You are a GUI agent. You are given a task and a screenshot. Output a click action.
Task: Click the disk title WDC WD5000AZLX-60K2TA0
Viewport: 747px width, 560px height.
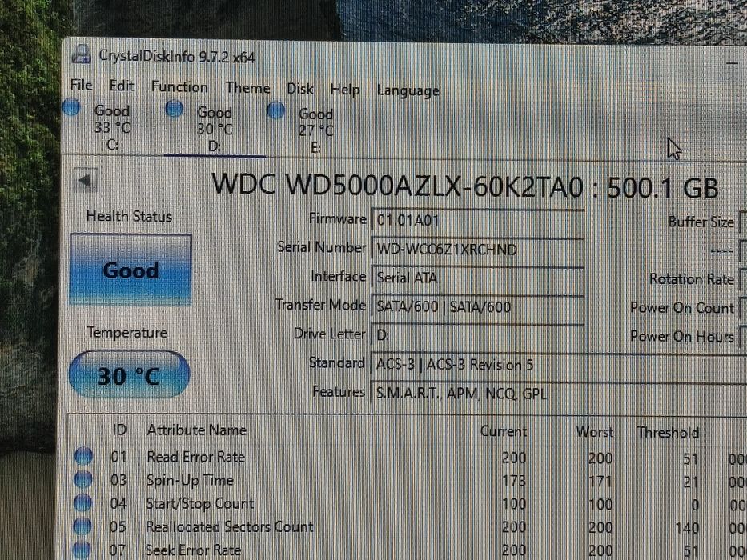tap(397, 186)
